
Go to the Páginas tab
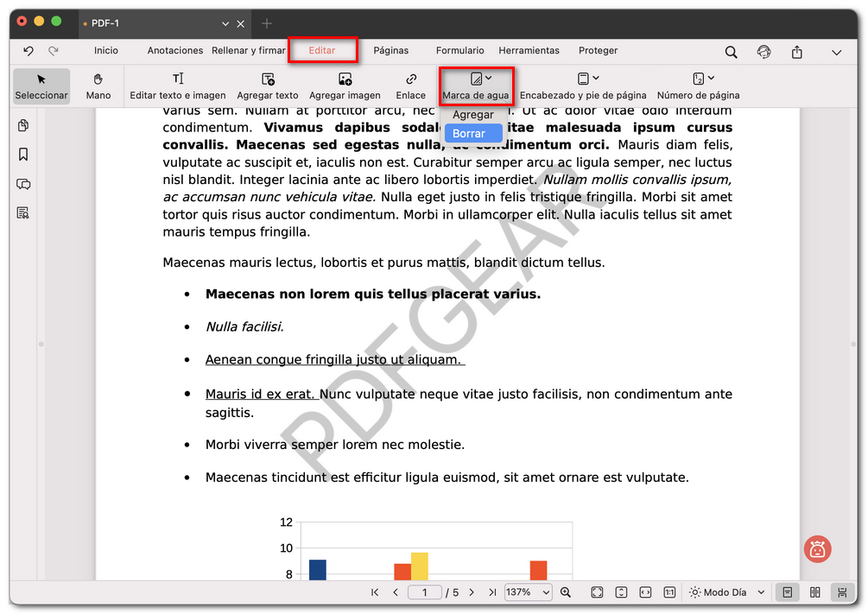(391, 50)
